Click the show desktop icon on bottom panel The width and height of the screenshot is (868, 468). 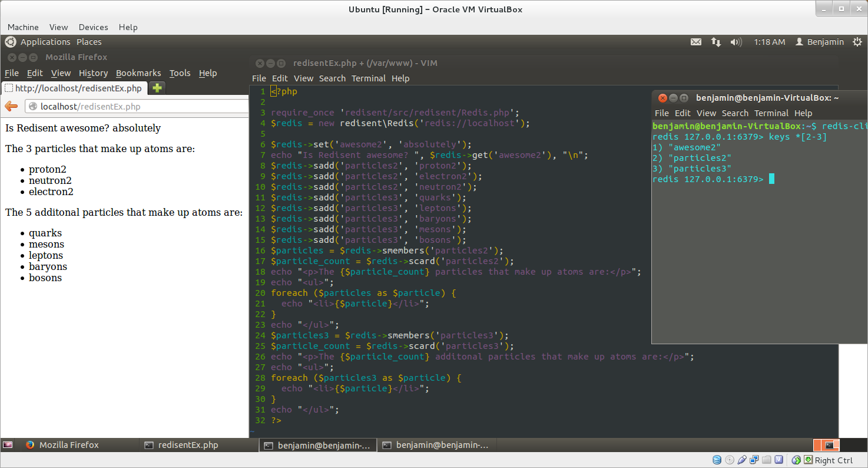click(x=8, y=445)
